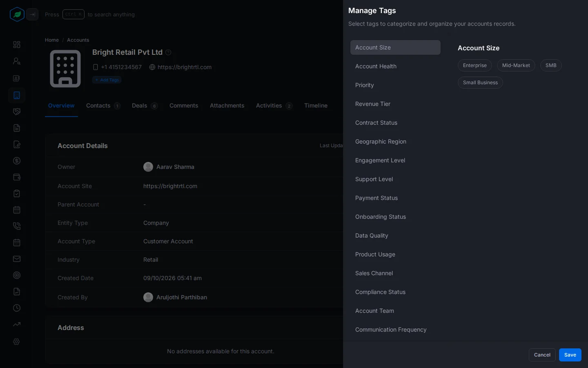This screenshot has width=588, height=368.
Task: Open the chart report file icon in sidebar
Action: click(17, 292)
